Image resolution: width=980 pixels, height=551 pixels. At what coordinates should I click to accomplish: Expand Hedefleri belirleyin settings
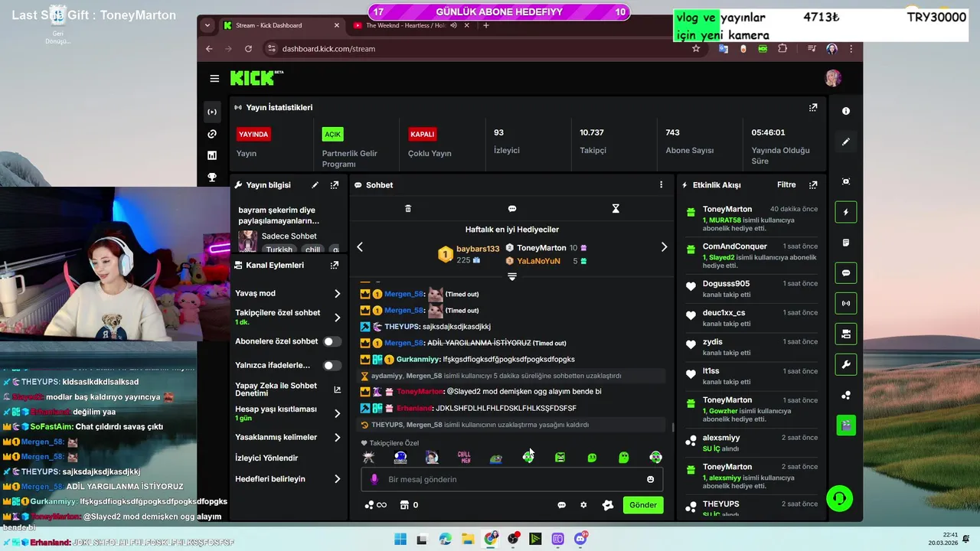(x=338, y=479)
